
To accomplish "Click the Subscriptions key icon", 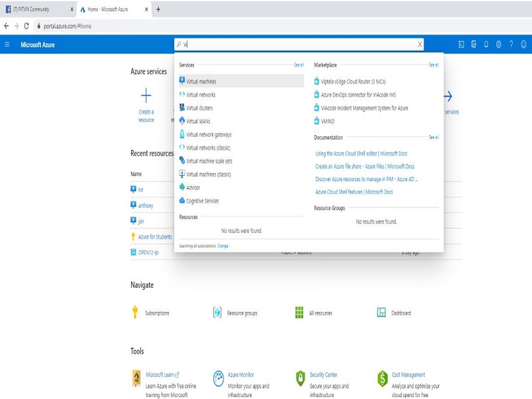I will 135,312.
